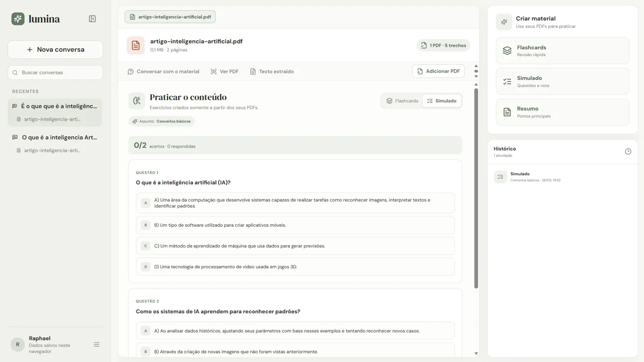
Task: Click the Histórico clock icon
Action: click(628, 152)
